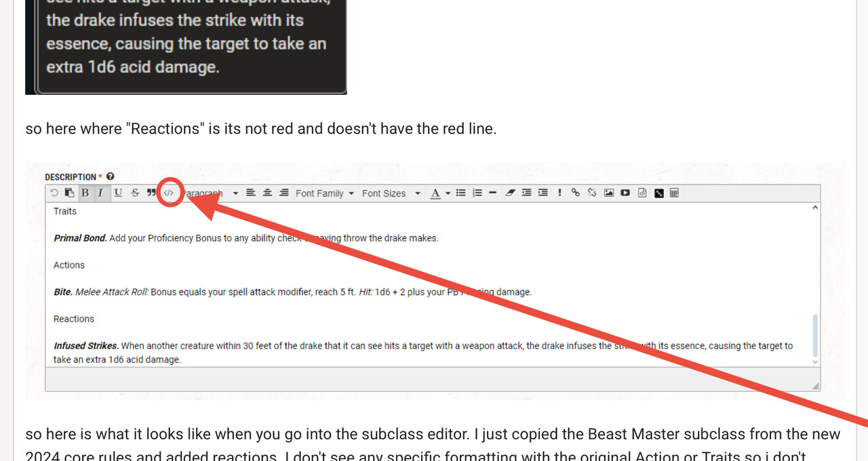Insert a bulleted list
Image resolution: width=868 pixels, height=461 pixels.
point(461,193)
